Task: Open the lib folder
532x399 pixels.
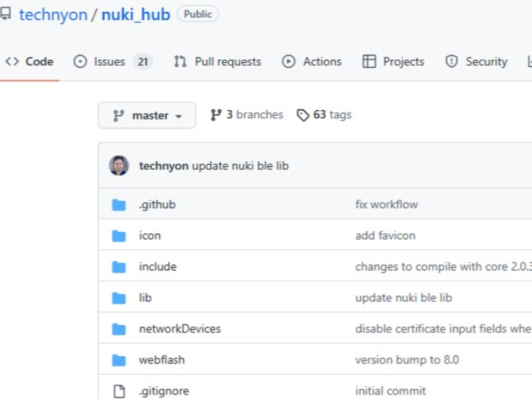Action: click(146, 298)
